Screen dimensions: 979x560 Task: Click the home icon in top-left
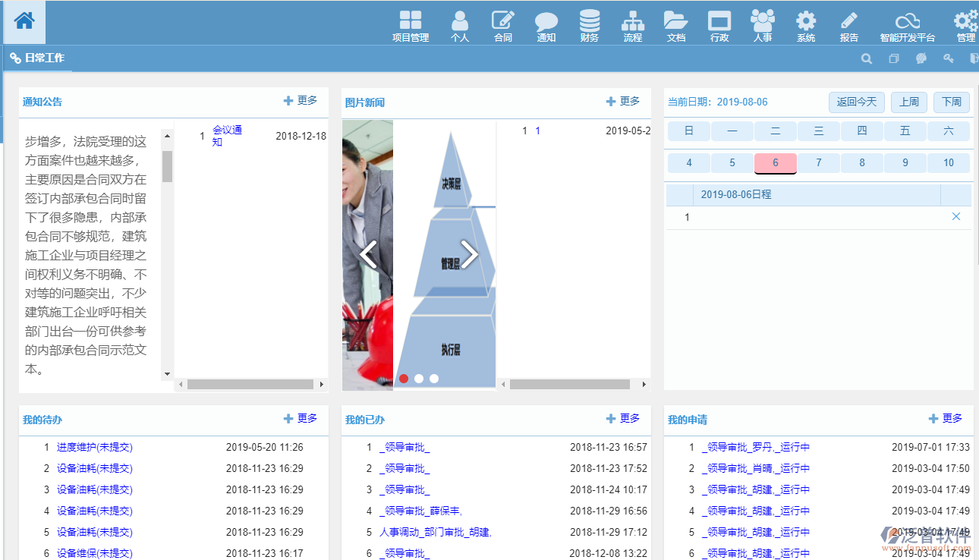24,21
